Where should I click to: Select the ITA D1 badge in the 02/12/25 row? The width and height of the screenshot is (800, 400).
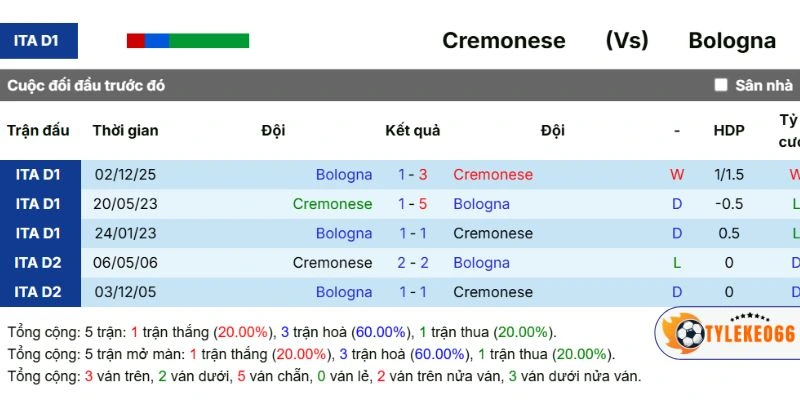click(x=38, y=174)
